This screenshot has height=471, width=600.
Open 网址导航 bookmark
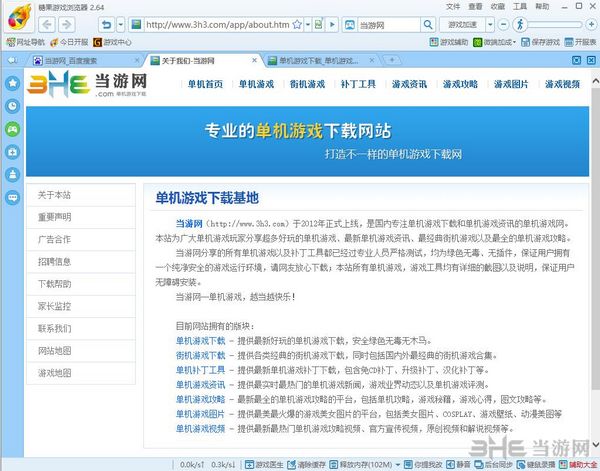pyautogui.click(x=26, y=42)
